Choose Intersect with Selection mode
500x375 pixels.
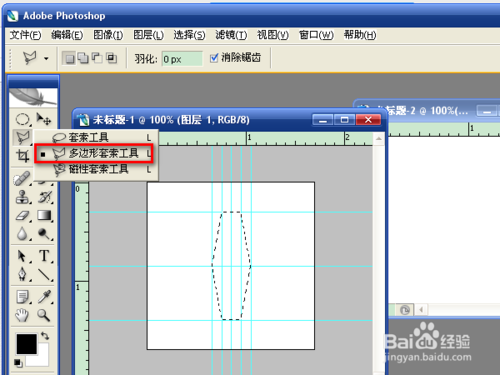(x=111, y=59)
